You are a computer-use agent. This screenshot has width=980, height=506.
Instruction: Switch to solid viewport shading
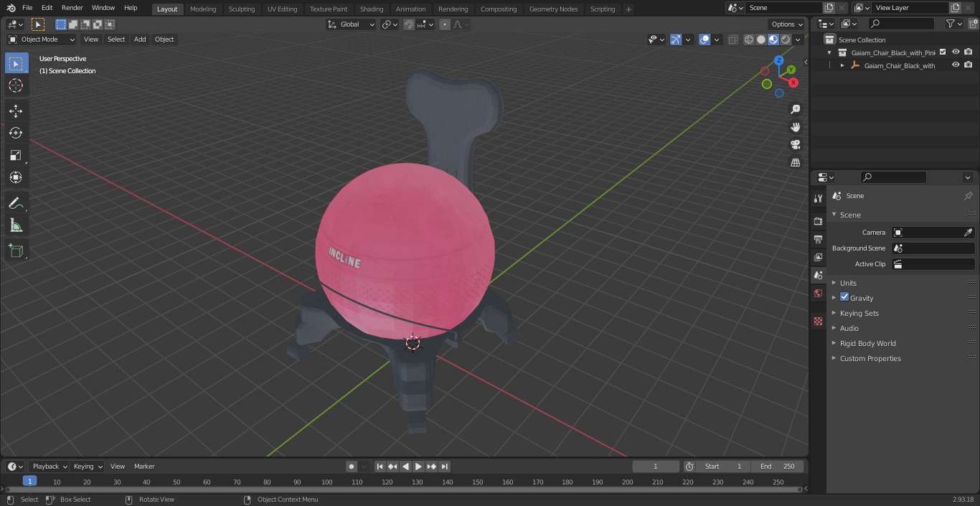click(761, 39)
